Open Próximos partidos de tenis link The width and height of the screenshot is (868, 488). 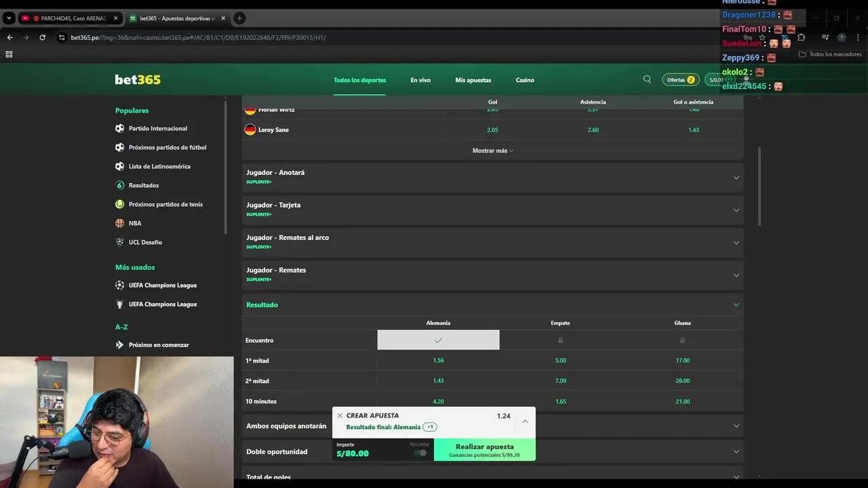pos(165,204)
